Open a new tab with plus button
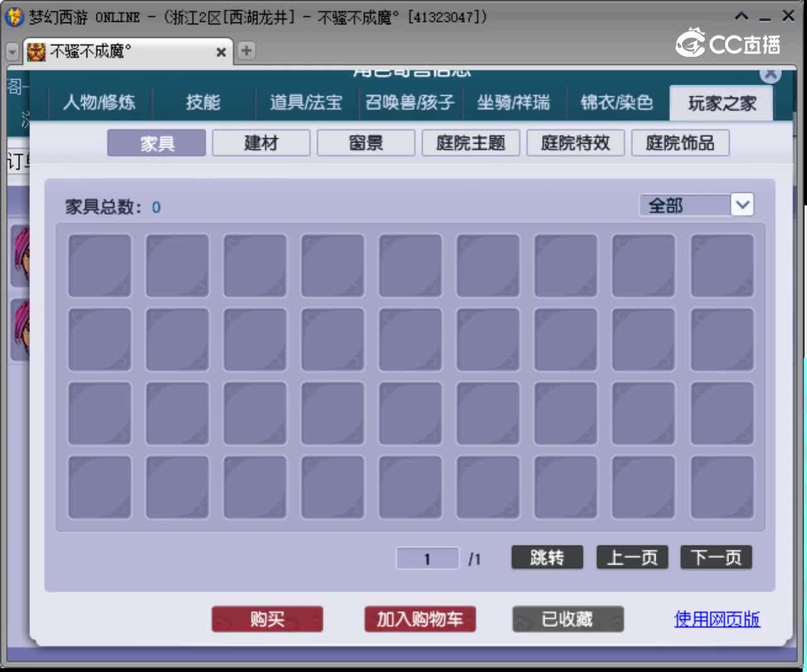The width and height of the screenshot is (807, 672). [x=247, y=50]
